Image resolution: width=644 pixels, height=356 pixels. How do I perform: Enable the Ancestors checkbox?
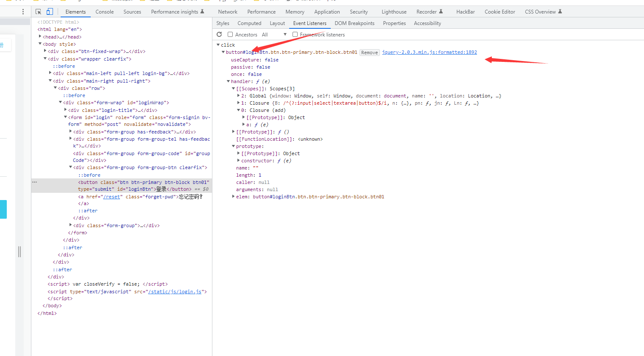pos(230,34)
